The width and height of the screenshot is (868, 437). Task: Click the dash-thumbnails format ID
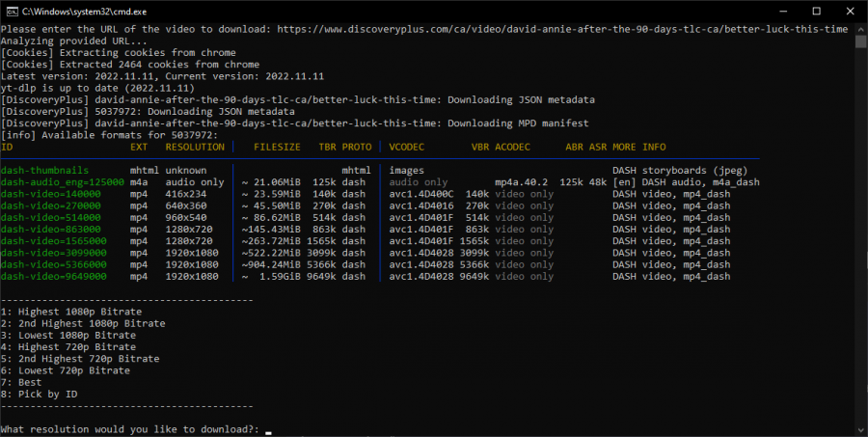pyautogui.click(x=46, y=171)
